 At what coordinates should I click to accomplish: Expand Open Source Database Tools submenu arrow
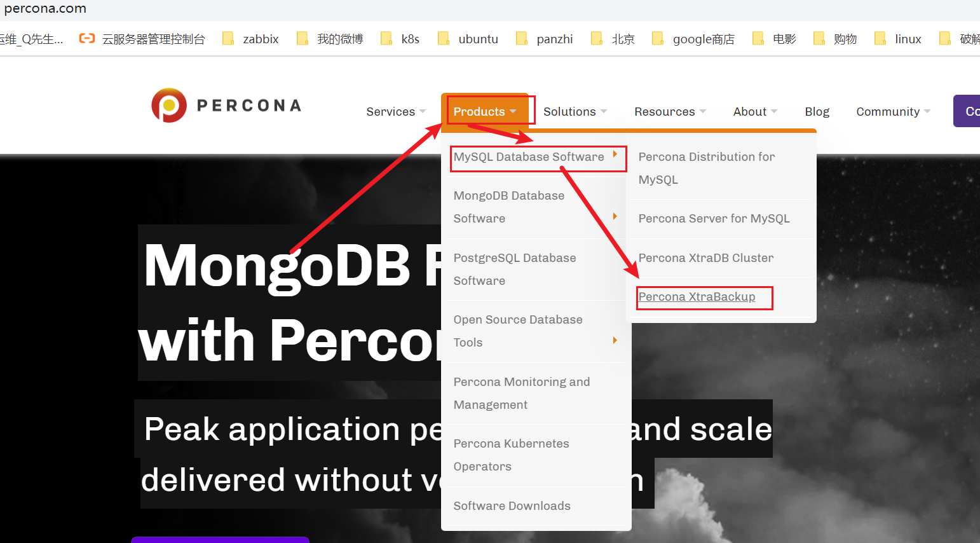coord(615,340)
